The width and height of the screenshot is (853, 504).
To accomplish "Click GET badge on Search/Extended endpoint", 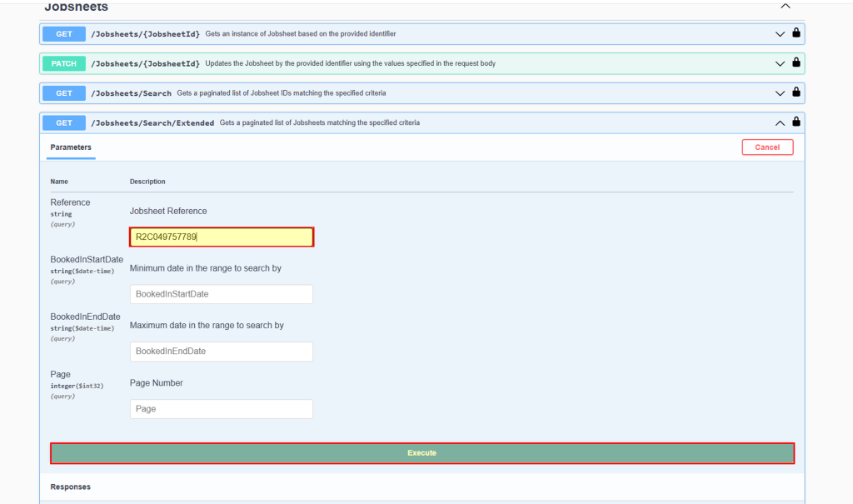I will [x=64, y=122].
